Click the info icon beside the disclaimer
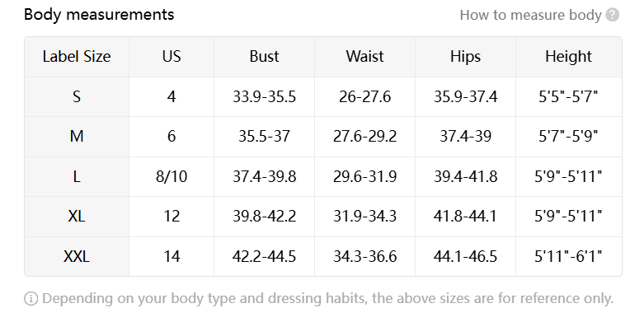Screen dimensions: 644x322 click(31, 298)
